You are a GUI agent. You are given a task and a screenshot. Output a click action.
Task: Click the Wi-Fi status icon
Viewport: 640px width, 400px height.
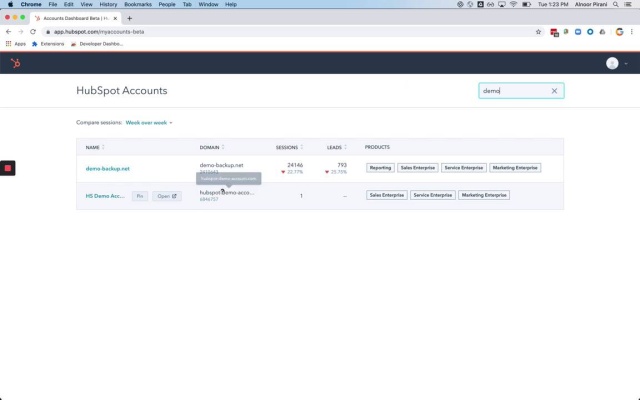(513, 4)
